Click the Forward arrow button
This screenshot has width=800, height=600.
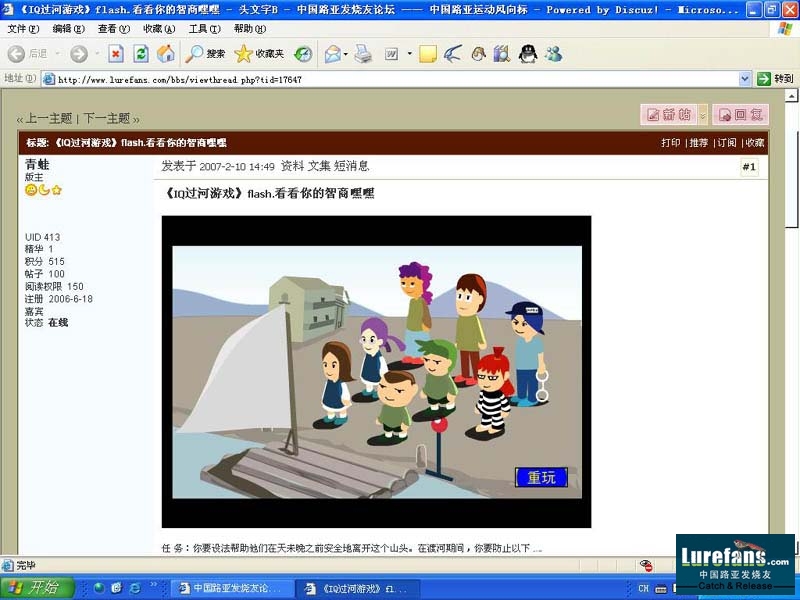(x=79, y=54)
